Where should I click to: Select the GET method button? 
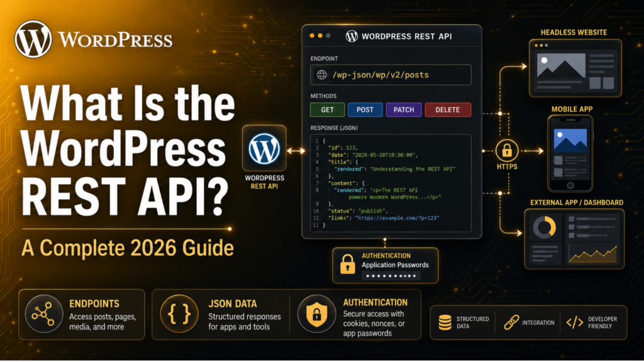327,109
